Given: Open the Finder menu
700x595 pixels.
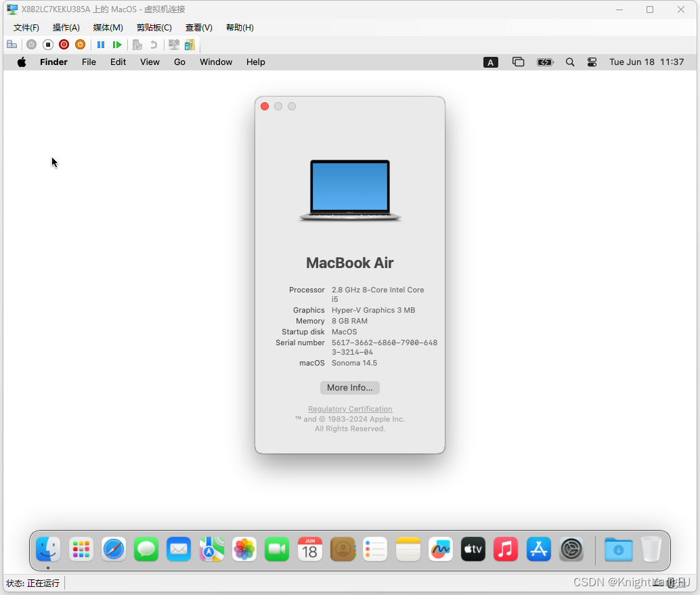Looking at the screenshot, I should tap(53, 62).
